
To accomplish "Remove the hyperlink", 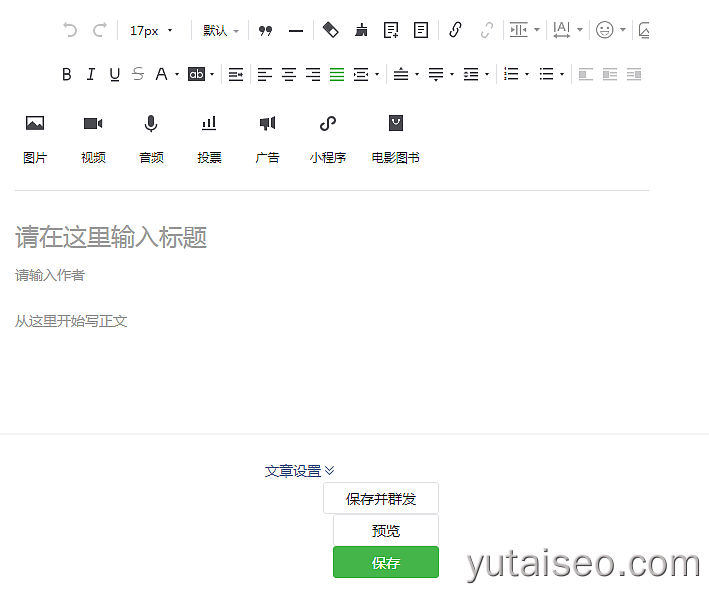I will coord(487,30).
